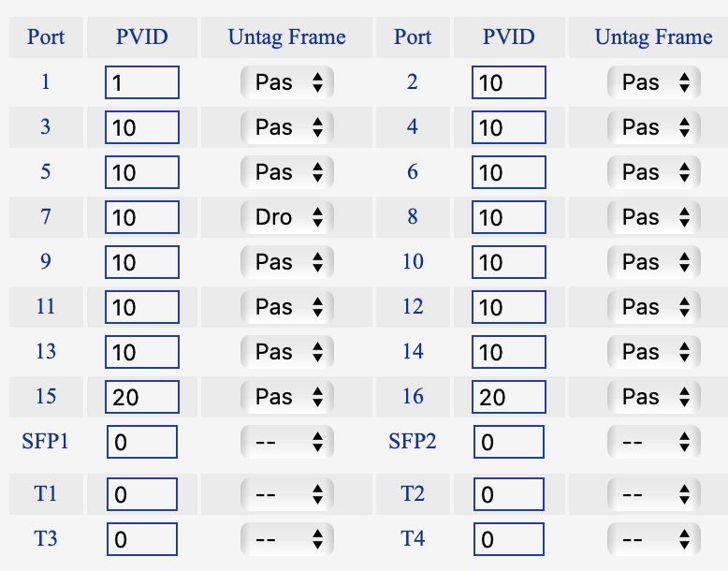Click the PVID field for port 15
Viewport: 728px width, 571px height.
point(141,397)
